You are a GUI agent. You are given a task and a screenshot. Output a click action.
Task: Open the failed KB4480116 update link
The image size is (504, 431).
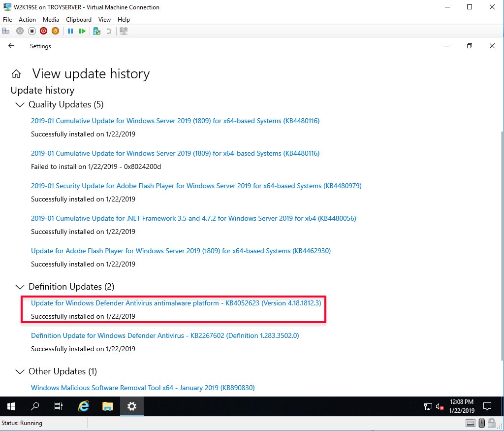(175, 153)
